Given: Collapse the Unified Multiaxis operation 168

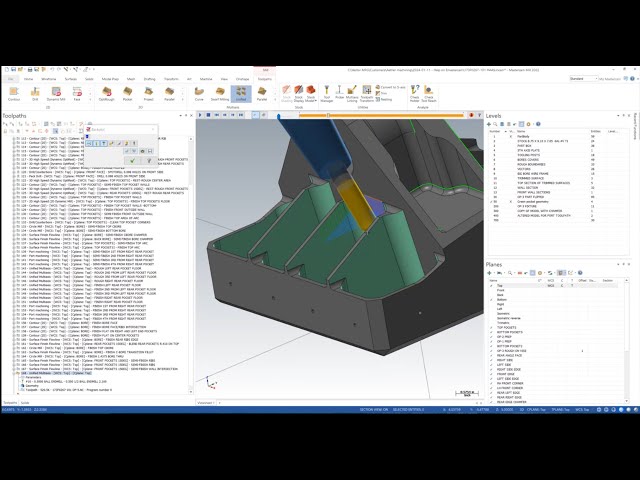Looking at the screenshot, I should coord(13,373).
